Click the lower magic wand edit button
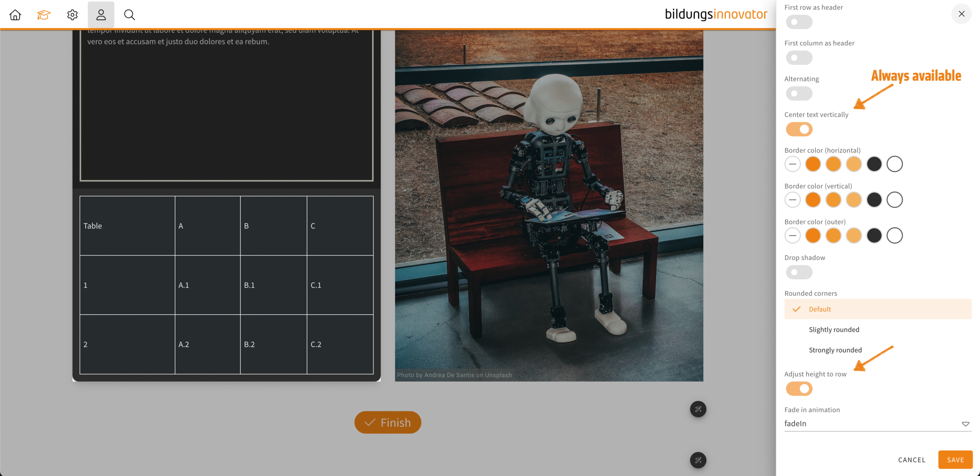The height and width of the screenshot is (476, 980). [x=698, y=460]
